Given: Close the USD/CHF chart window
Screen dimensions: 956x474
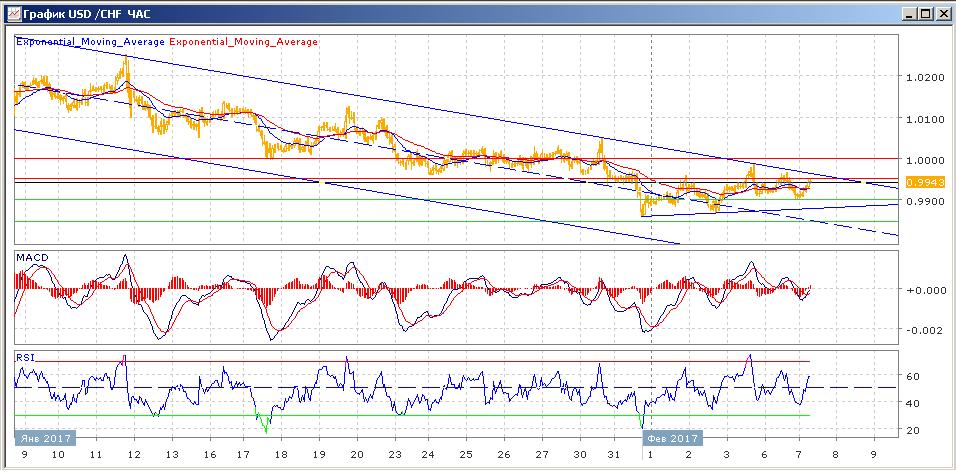Looking at the screenshot, I should click(x=942, y=13).
